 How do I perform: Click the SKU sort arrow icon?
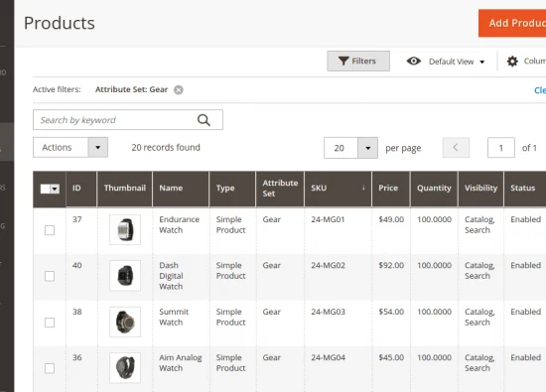363,188
